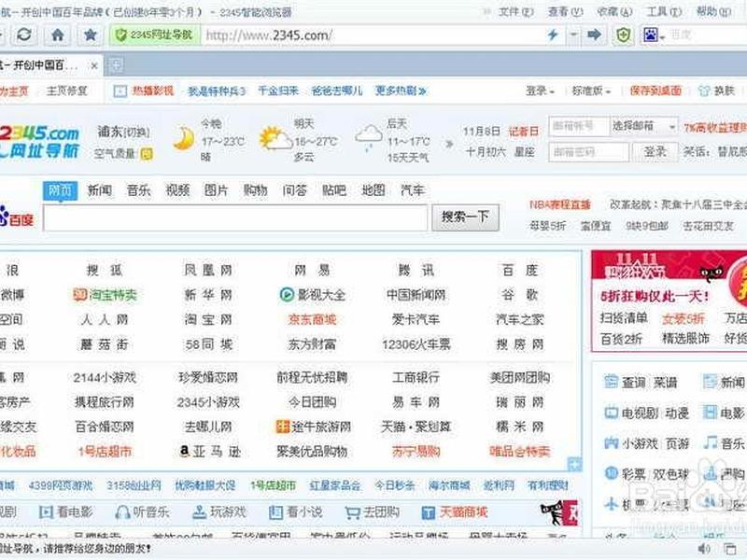Click the 搜索一下 search button

(x=465, y=217)
